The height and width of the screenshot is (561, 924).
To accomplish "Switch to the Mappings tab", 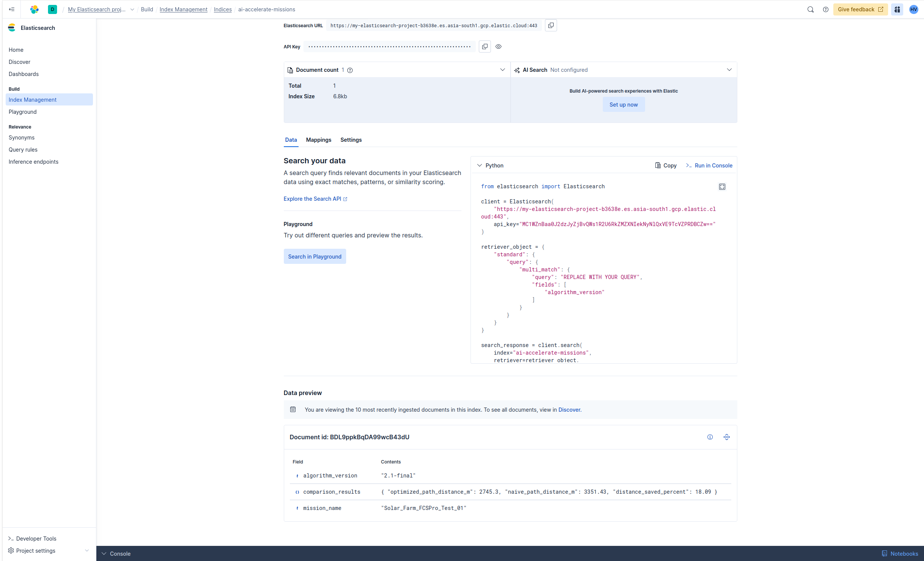I will point(318,140).
